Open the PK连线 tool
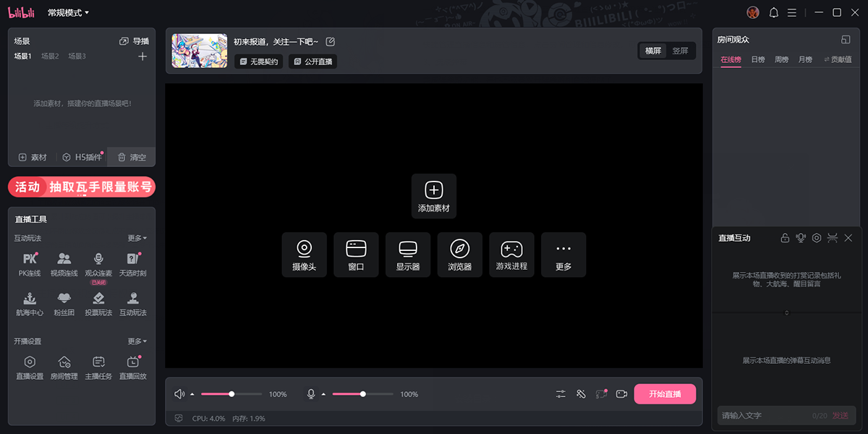This screenshot has height=434, width=868. (x=30, y=264)
